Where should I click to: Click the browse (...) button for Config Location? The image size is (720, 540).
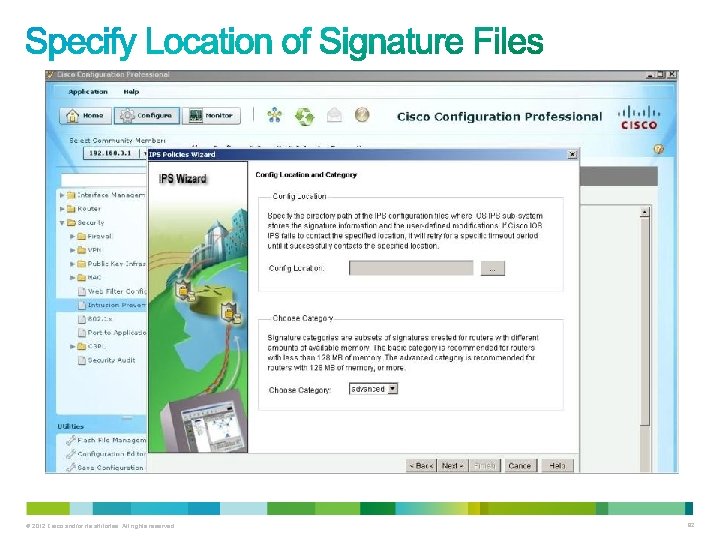pyautogui.click(x=493, y=269)
